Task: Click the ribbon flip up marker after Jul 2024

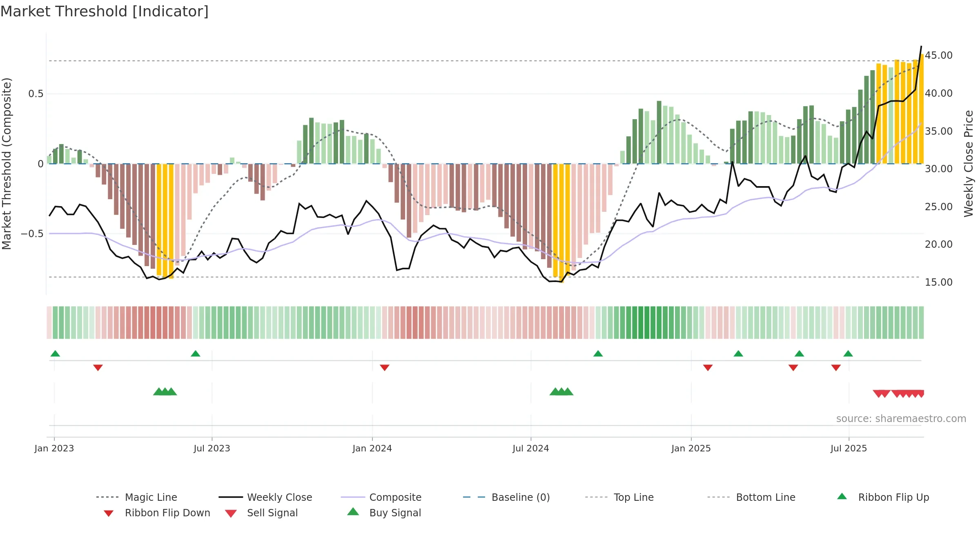Action: [x=598, y=353]
